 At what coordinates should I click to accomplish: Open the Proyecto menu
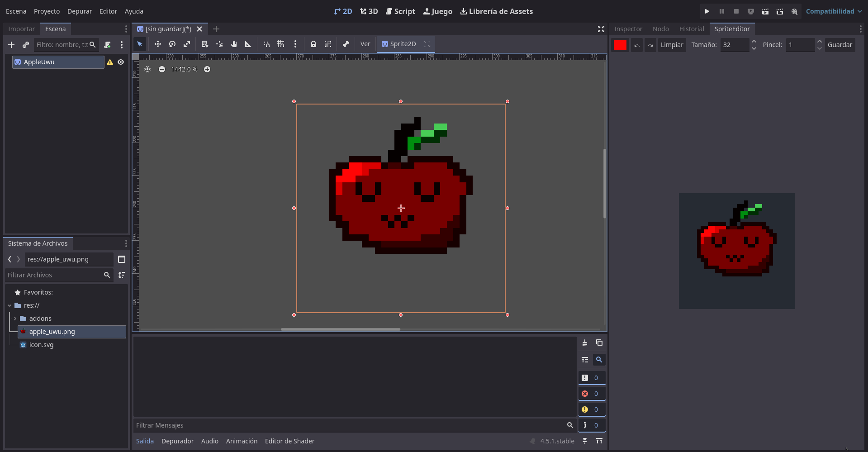click(47, 11)
